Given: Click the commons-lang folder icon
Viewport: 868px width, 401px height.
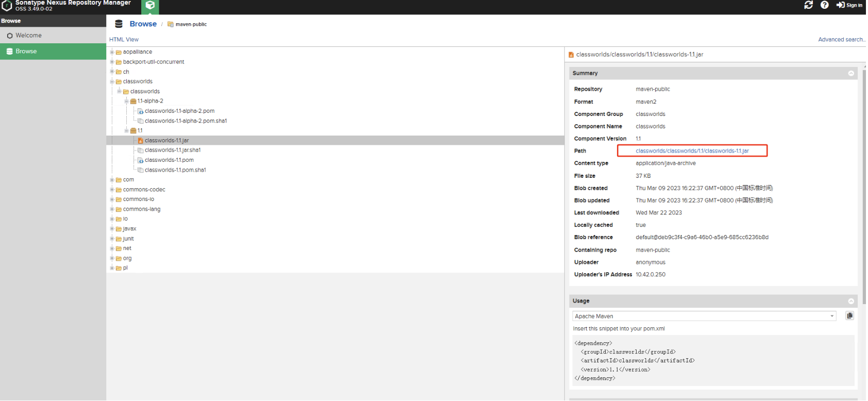Looking at the screenshot, I should (x=119, y=209).
